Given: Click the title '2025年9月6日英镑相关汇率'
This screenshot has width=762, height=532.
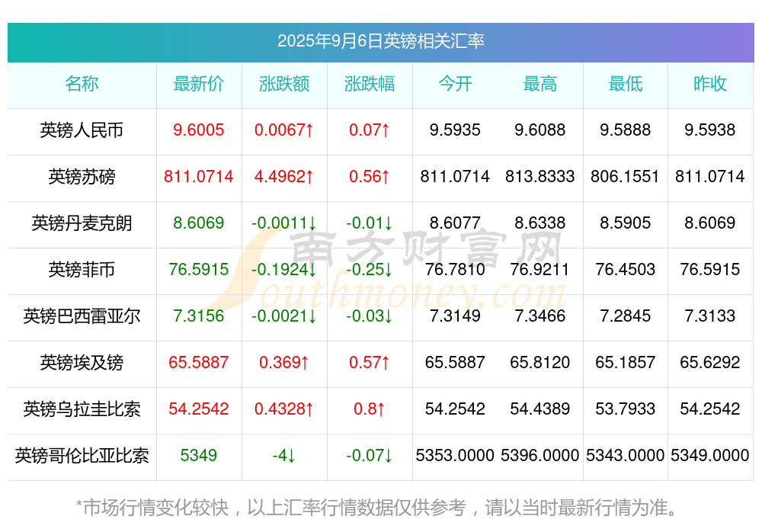Looking at the screenshot, I should point(380,41).
